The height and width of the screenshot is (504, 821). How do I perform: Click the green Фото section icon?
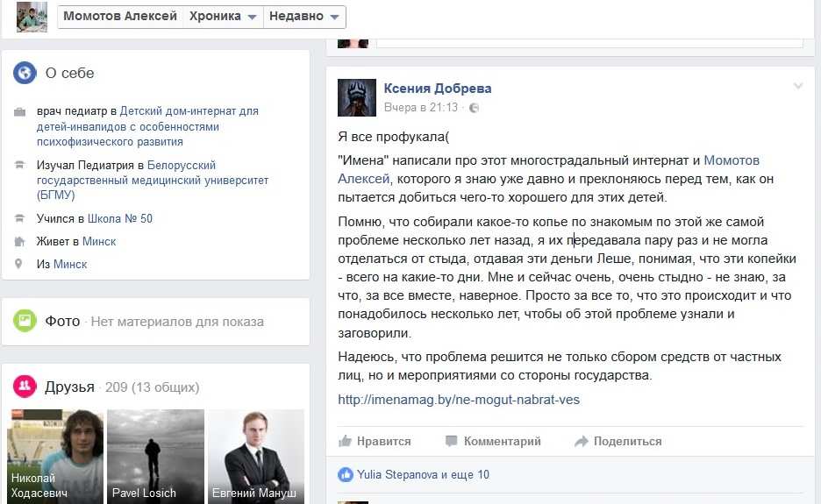[x=25, y=321]
